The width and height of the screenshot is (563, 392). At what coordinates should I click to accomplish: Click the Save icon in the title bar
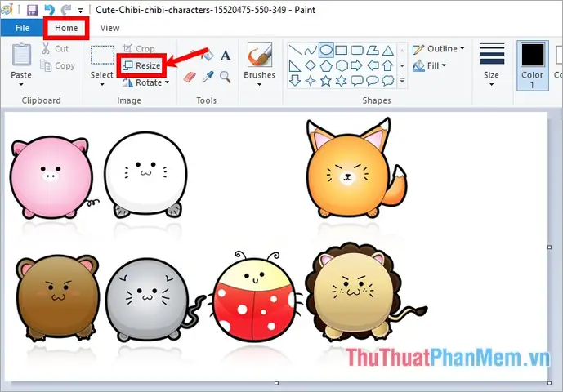pyautogui.click(x=33, y=9)
